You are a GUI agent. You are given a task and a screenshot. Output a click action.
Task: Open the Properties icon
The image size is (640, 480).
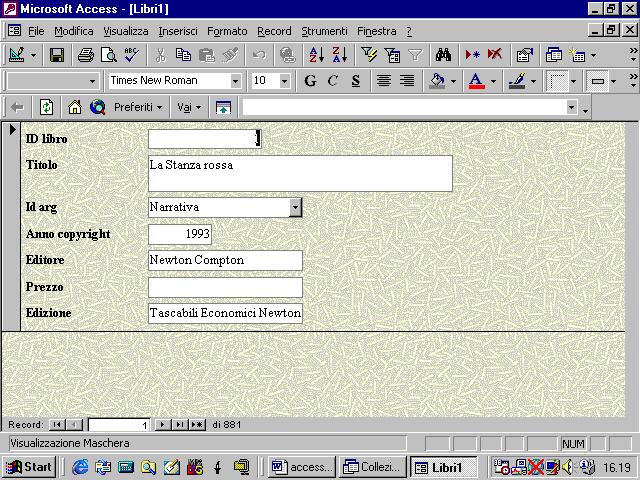(x=524, y=55)
